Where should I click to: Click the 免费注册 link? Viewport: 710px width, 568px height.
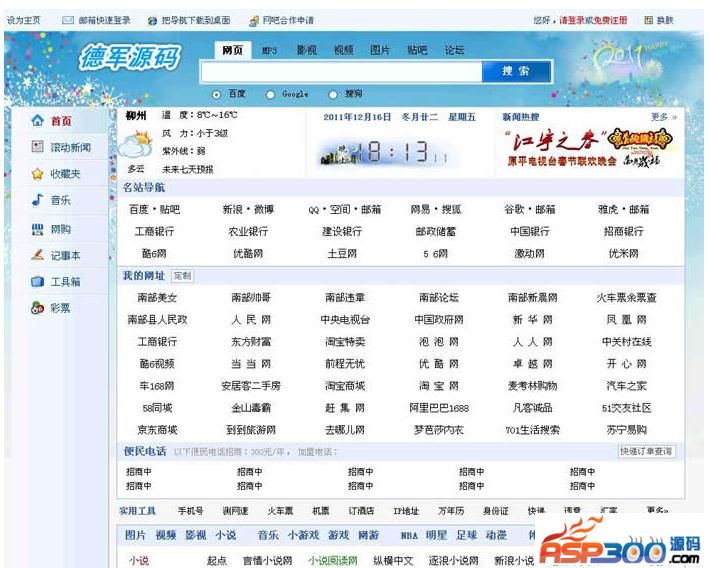[x=611, y=20]
